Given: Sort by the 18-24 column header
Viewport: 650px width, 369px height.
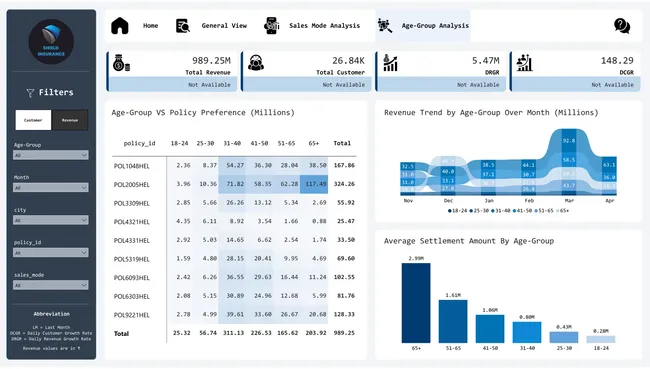Looking at the screenshot, I should tap(179, 143).
